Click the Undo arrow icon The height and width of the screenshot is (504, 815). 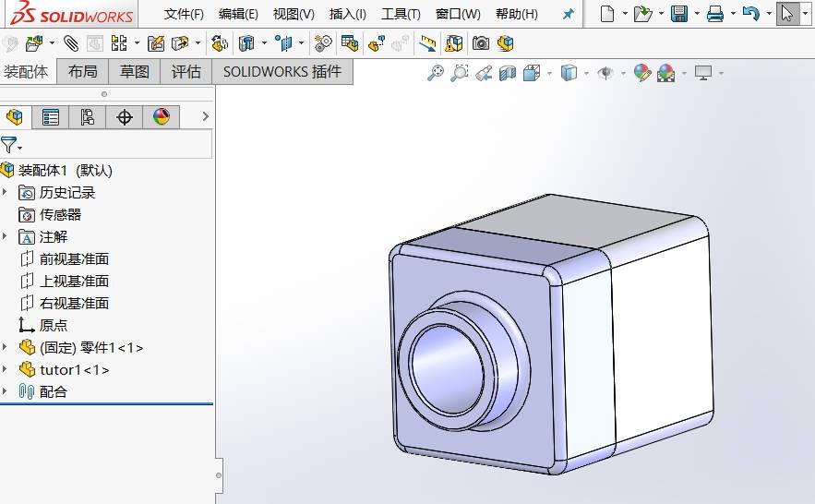click(751, 13)
